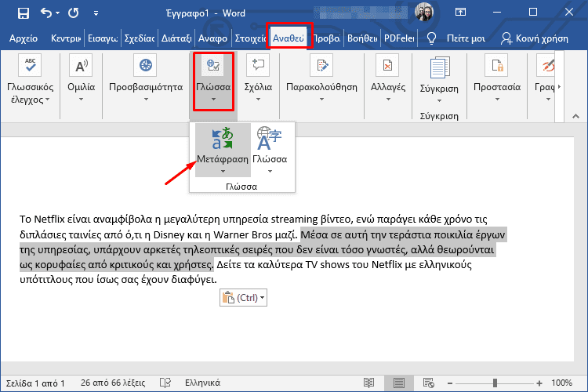Click the Save icon in title bar
588x392 pixels.
pos(24,13)
